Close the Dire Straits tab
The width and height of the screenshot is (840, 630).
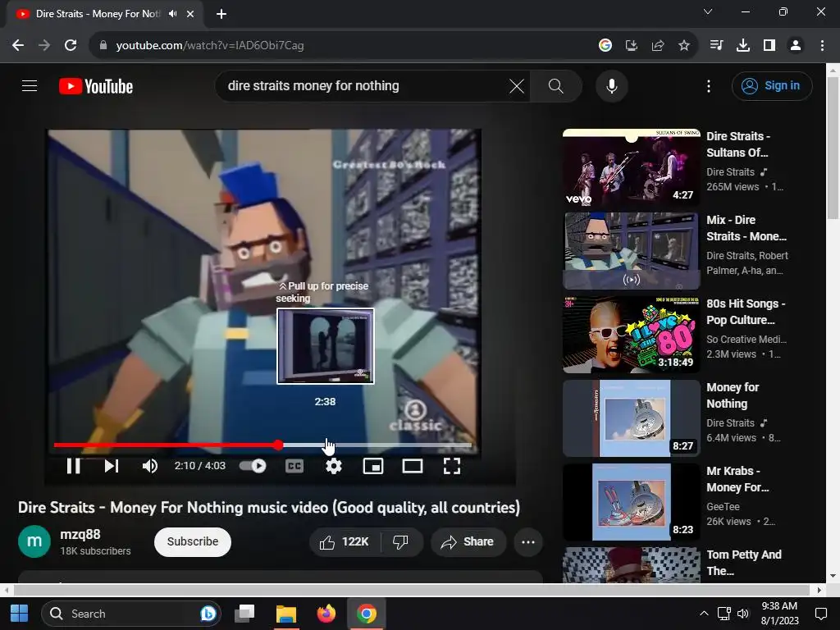click(190, 14)
